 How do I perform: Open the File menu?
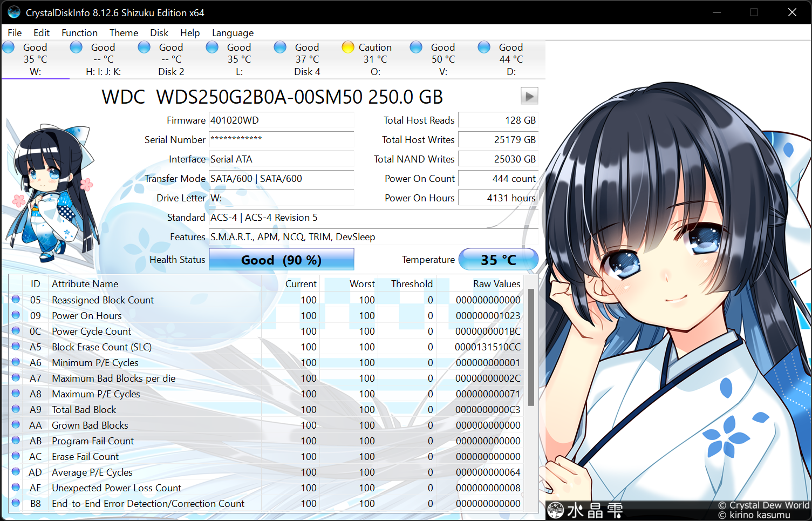(x=15, y=33)
